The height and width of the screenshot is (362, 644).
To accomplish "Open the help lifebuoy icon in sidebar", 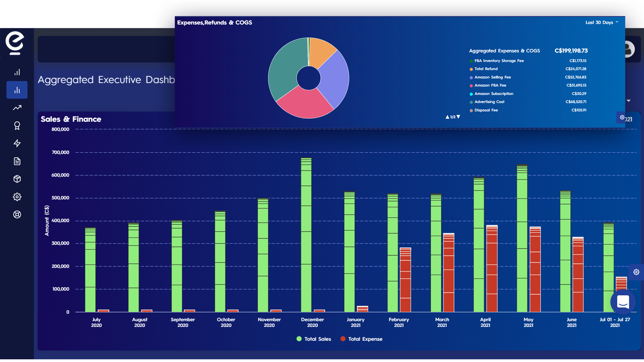I will pyautogui.click(x=17, y=215).
